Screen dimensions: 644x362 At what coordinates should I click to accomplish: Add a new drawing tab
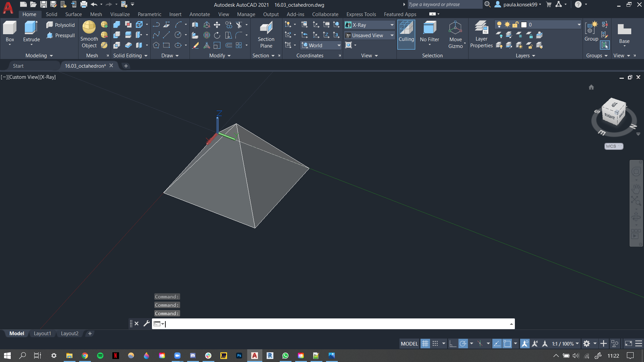tap(126, 66)
